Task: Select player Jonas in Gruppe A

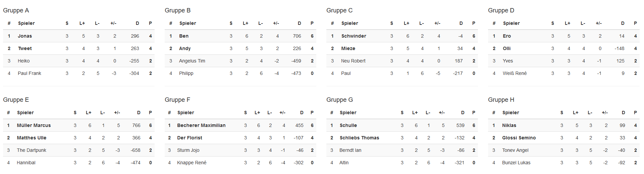Action: coord(25,36)
